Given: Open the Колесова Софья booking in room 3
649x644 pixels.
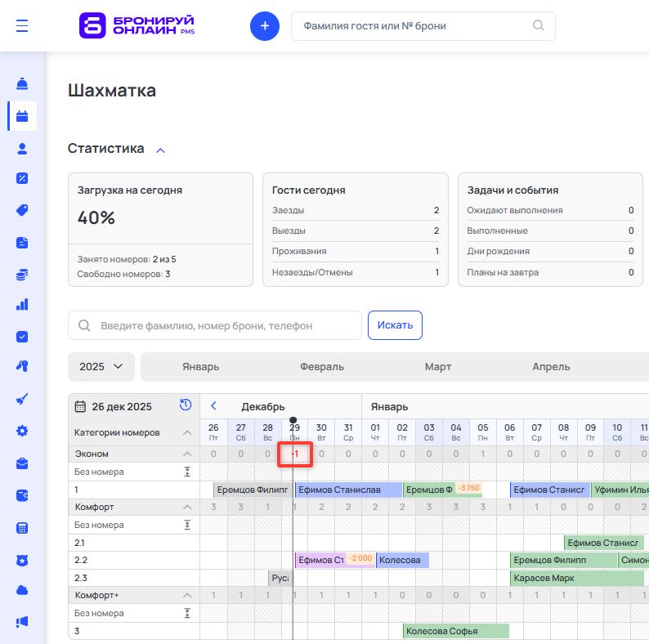Looking at the screenshot, I should [455, 631].
